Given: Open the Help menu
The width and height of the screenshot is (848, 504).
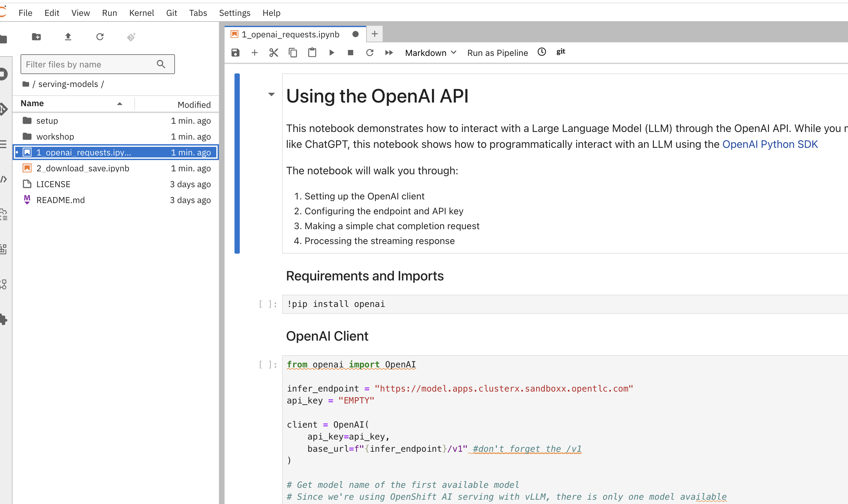Looking at the screenshot, I should [x=271, y=13].
